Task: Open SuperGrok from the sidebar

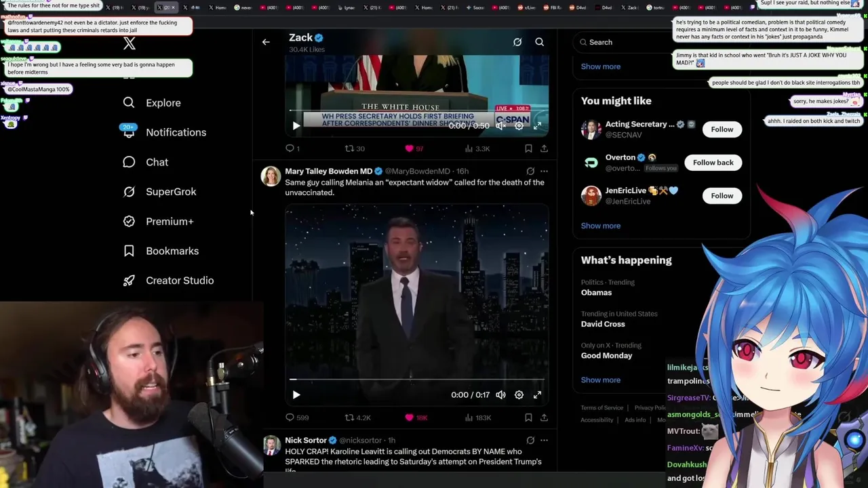Action: tap(159, 192)
